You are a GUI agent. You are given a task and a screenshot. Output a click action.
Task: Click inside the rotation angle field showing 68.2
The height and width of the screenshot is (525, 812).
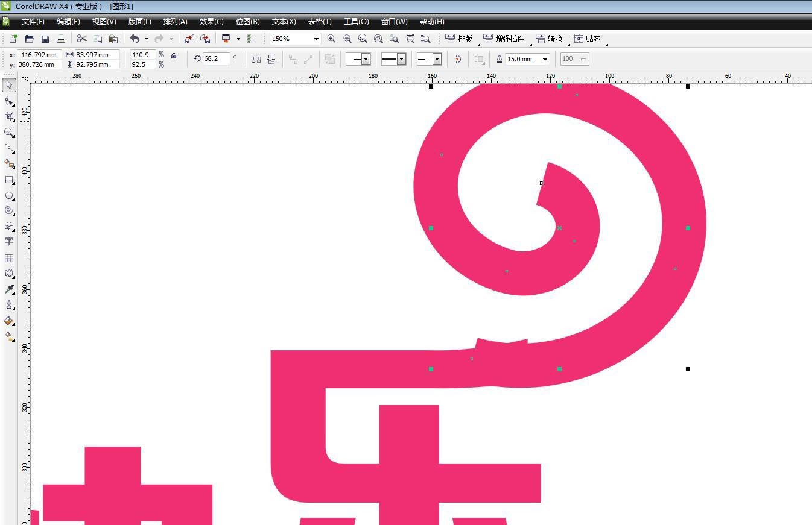(x=217, y=58)
